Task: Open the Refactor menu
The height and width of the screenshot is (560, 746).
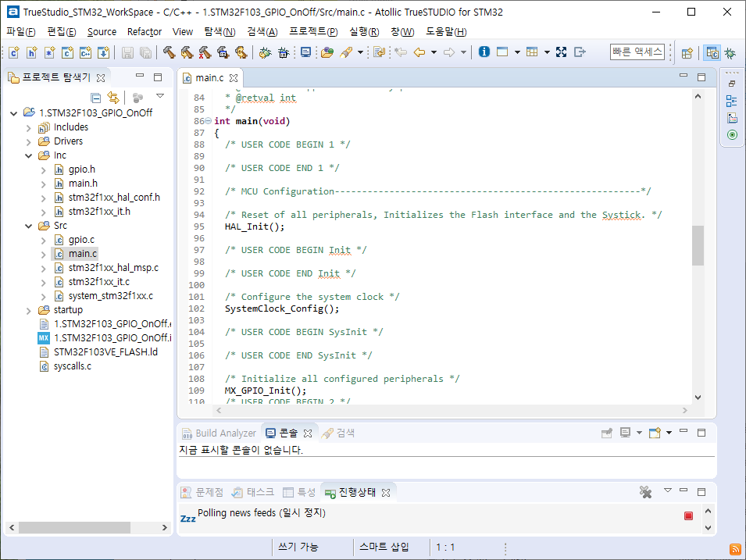Action: (x=145, y=32)
